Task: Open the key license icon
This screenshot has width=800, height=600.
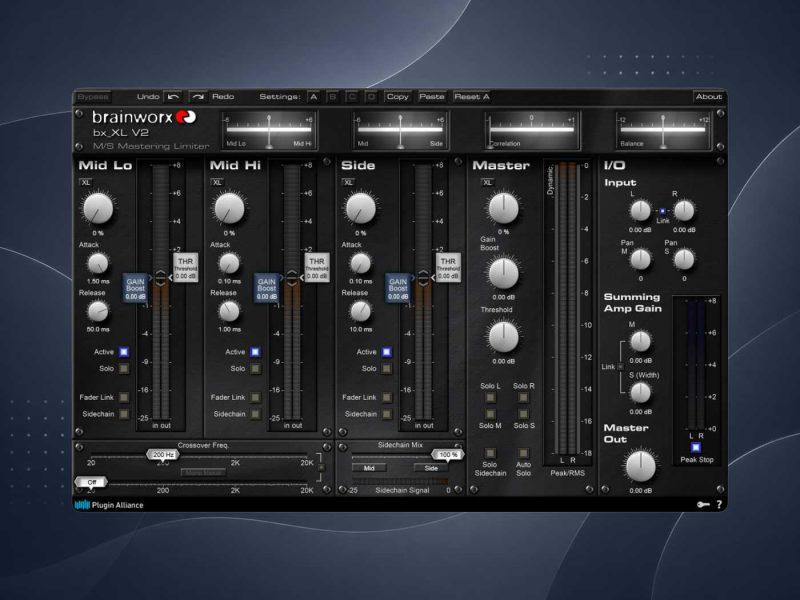Action: click(703, 505)
